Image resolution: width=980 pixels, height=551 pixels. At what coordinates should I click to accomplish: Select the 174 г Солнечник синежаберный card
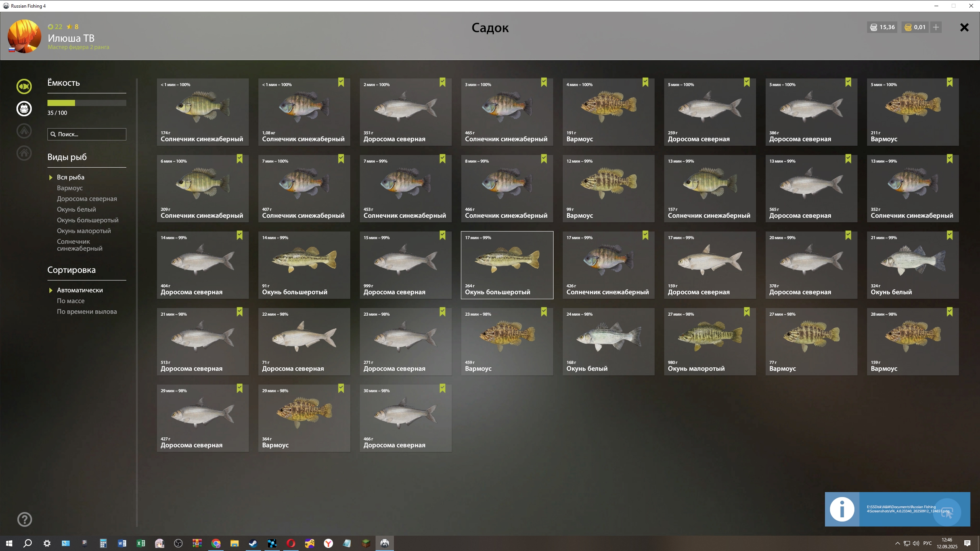(203, 112)
